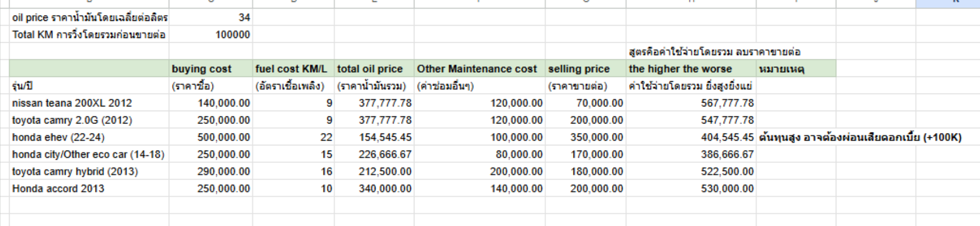
Task: Select honda city fuel rate 15
Action: pos(294,154)
